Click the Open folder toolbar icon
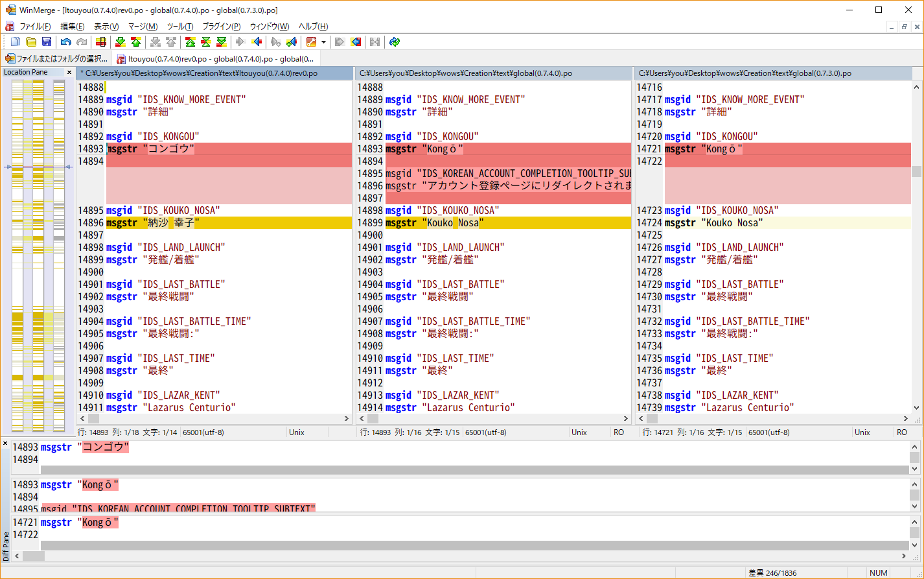924x579 pixels. pyautogui.click(x=31, y=42)
